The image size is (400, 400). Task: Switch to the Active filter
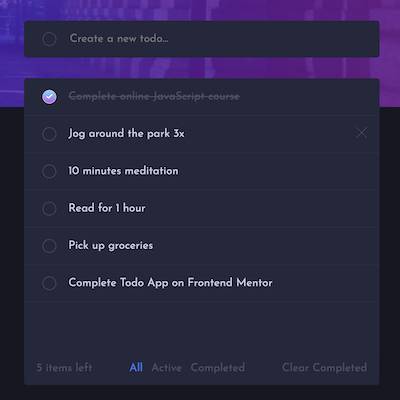[x=167, y=367]
